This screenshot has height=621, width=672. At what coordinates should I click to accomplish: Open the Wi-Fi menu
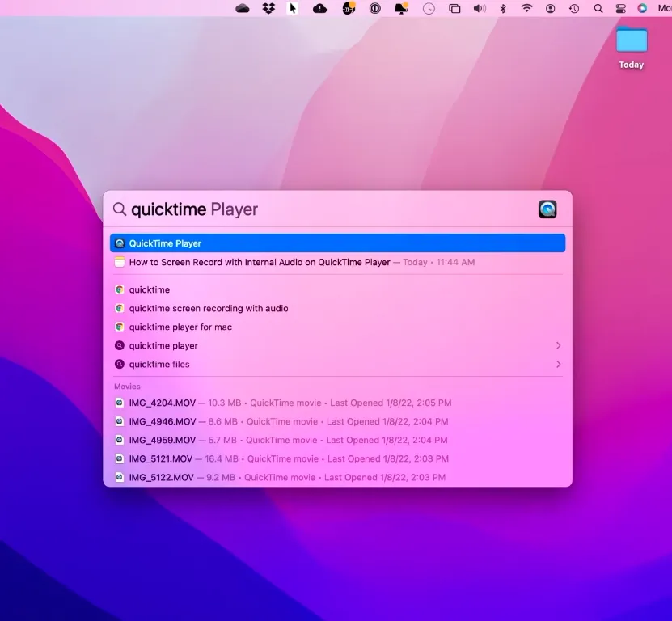pyautogui.click(x=526, y=8)
